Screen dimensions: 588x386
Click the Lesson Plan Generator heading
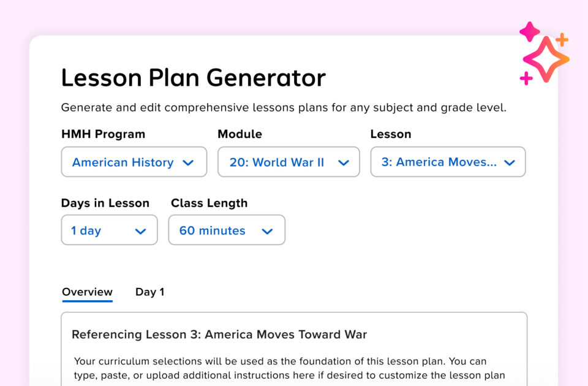click(x=192, y=77)
